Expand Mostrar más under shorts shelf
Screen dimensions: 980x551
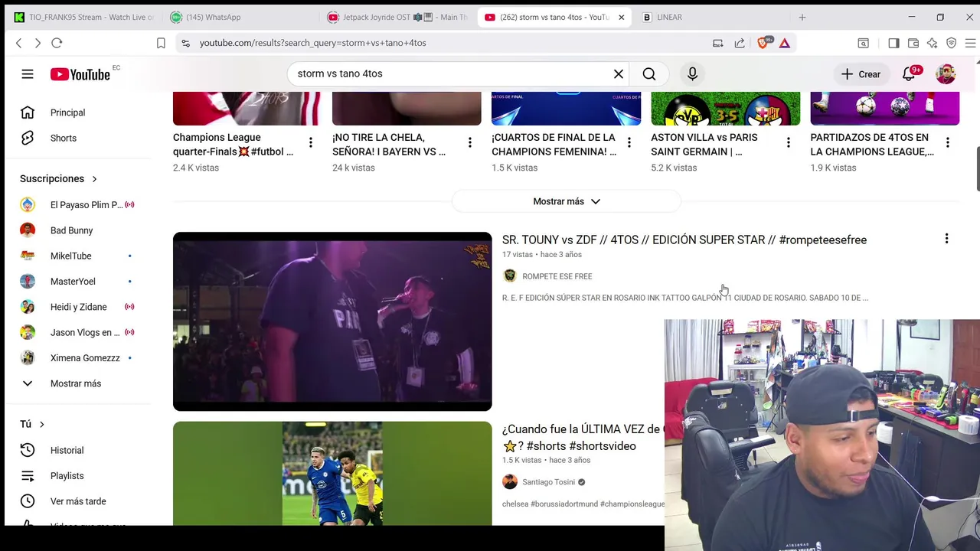(566, 201)
